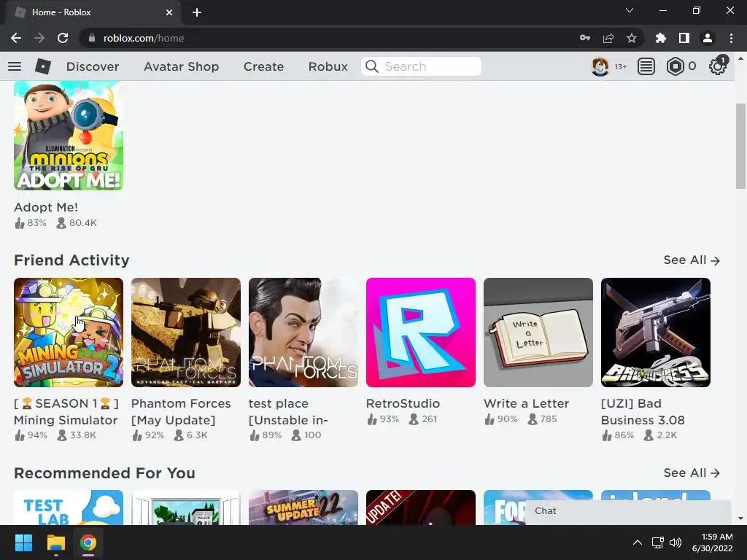This screenshot has width=747, height=560.
Task: Open the hamburger navigation menu
Action: coord(15,66)
